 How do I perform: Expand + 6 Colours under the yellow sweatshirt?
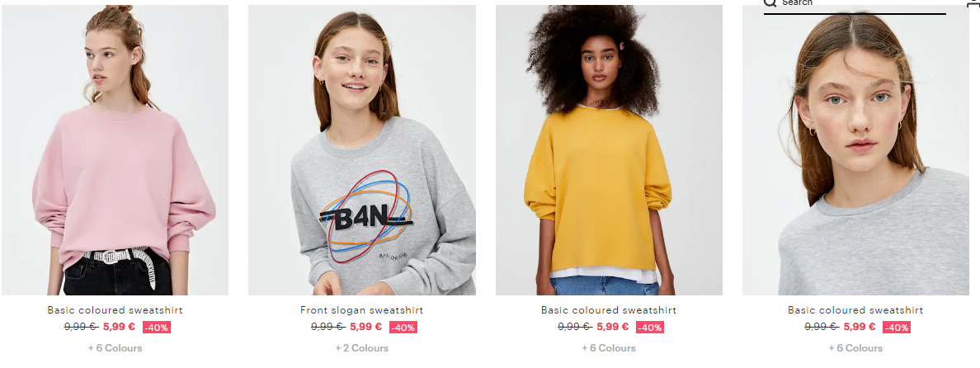[x=609, y=348]
